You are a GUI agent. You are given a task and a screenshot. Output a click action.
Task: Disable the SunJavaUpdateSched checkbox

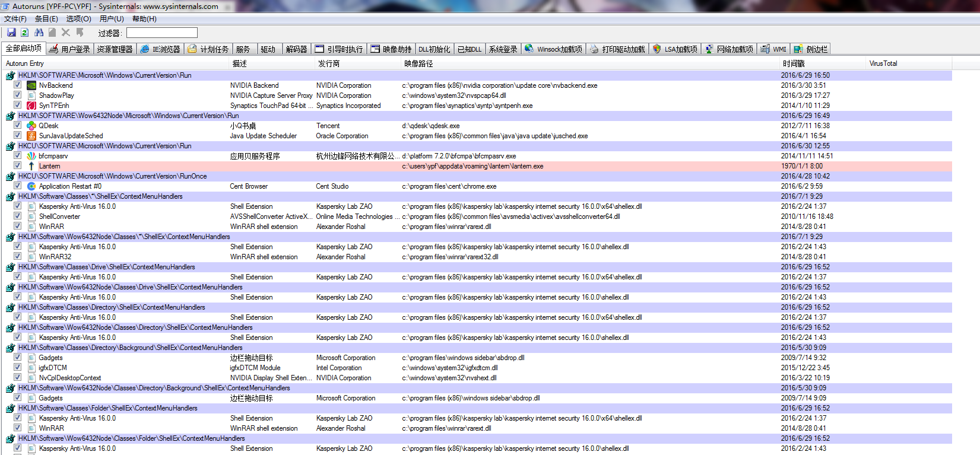coord(18,135)
